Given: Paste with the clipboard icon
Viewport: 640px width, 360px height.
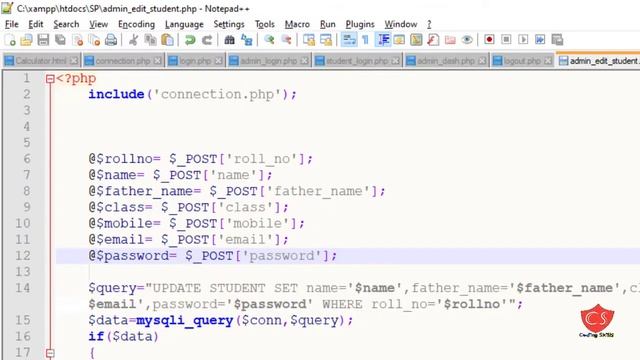Looking at the screenshot, I should [167, 40].
